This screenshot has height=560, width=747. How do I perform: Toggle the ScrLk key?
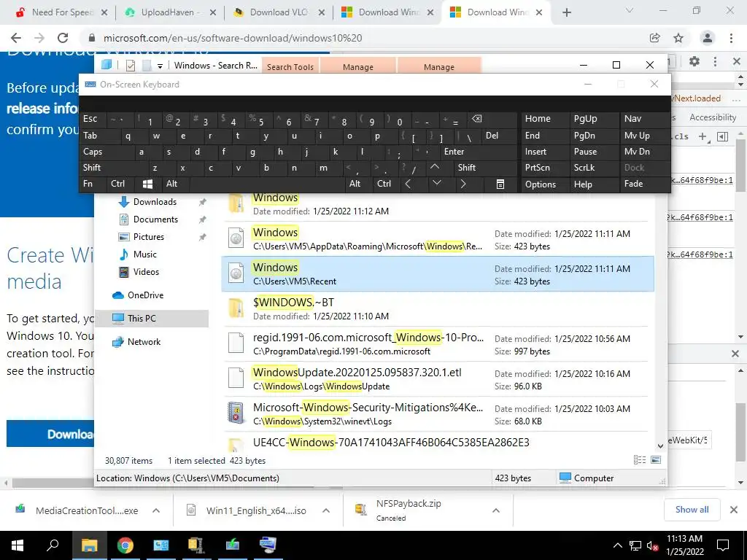[x=584, y=168]
